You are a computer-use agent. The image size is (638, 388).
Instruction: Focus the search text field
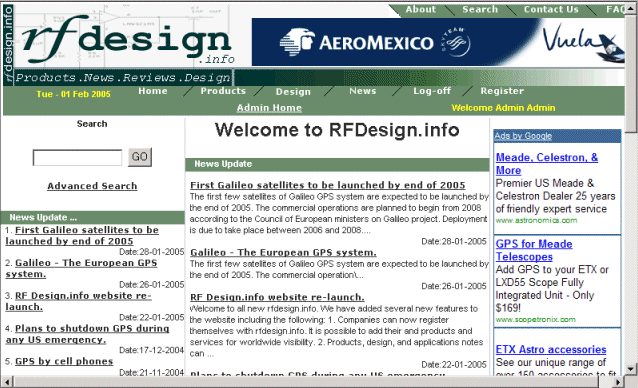[x=77, y=157]
